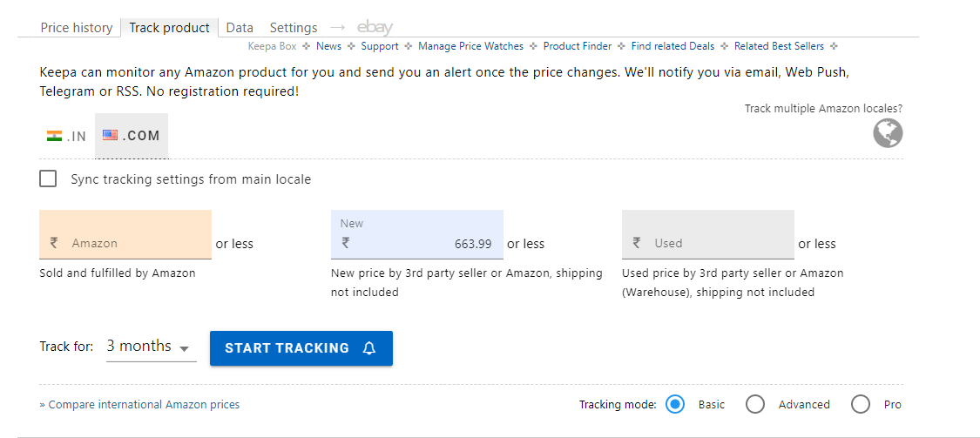Screen dimensions: 980x438
Task: Click the eBay logo tab
Action: pos(375,28)
